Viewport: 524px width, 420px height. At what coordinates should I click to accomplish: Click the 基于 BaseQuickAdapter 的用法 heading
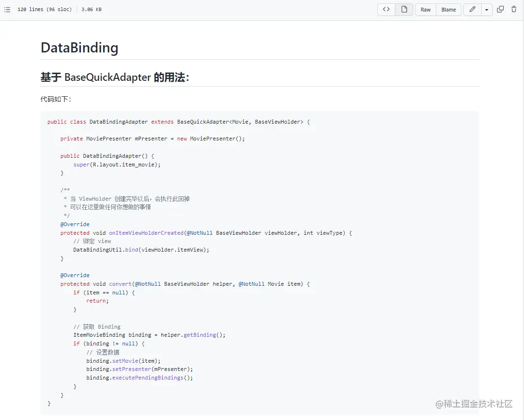coord(115,77)
